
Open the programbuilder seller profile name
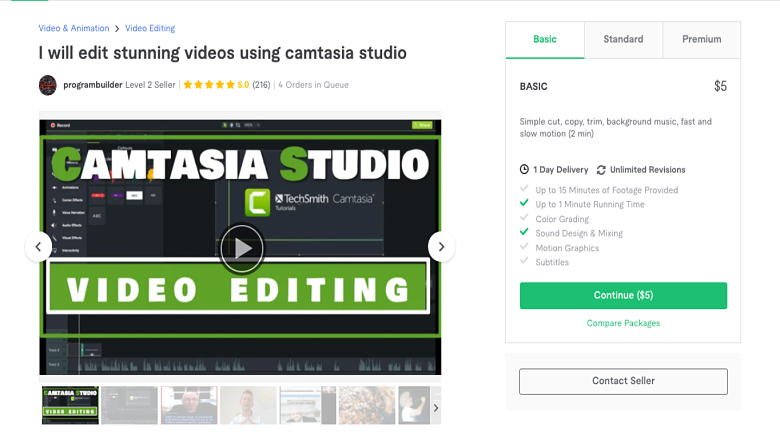point(93,85)
